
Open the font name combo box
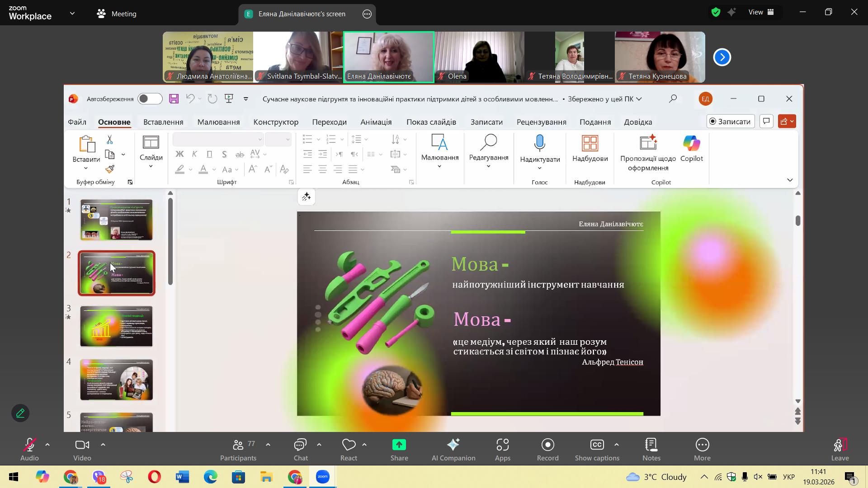pyautogui.click(x=218, y=139)
